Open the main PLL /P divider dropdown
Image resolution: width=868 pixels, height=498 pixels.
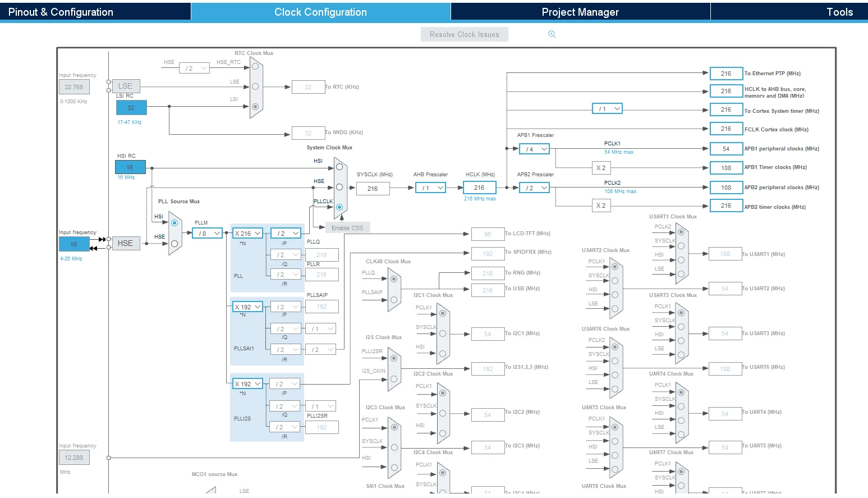(286, 234)
